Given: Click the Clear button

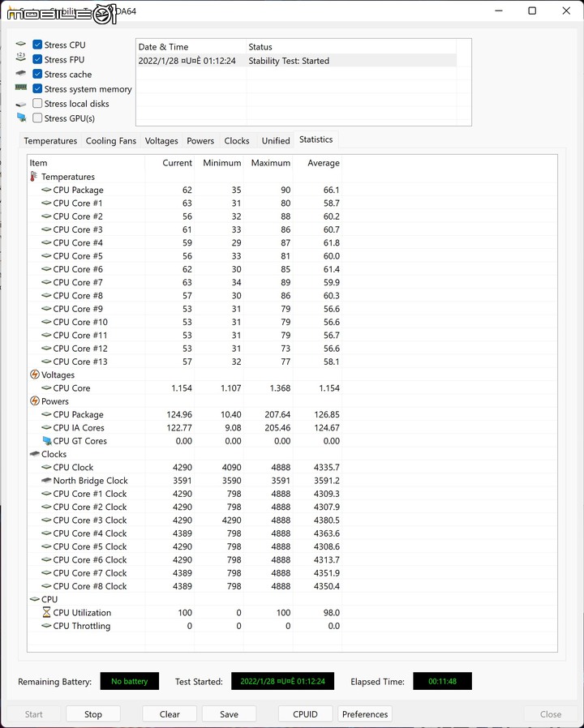Looking at the screenshot, I should point(170,714).
